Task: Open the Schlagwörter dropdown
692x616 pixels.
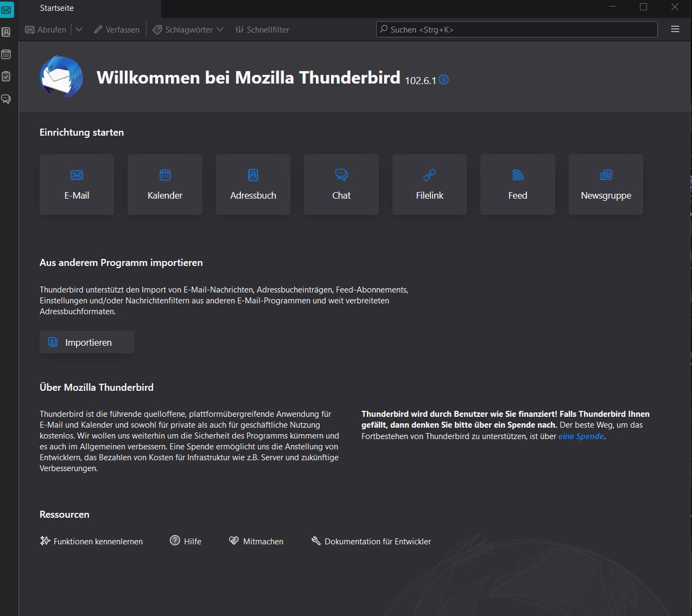Action: [188, 29]
